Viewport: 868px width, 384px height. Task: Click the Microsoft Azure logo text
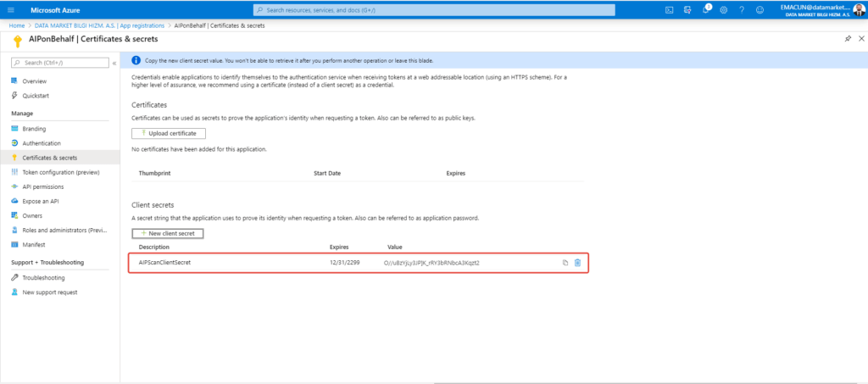55,10
